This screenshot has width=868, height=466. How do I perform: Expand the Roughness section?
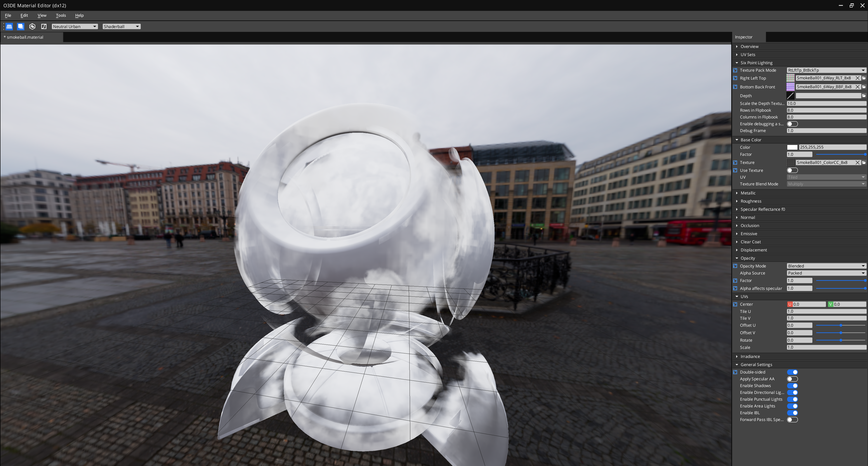click(x=751, y=201)
